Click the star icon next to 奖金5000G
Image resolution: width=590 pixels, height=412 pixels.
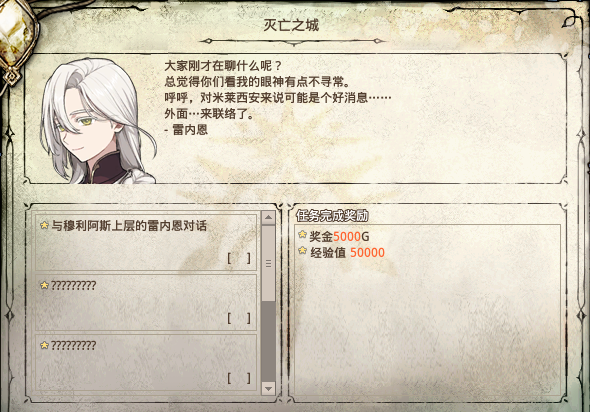[x=303, y=235]
